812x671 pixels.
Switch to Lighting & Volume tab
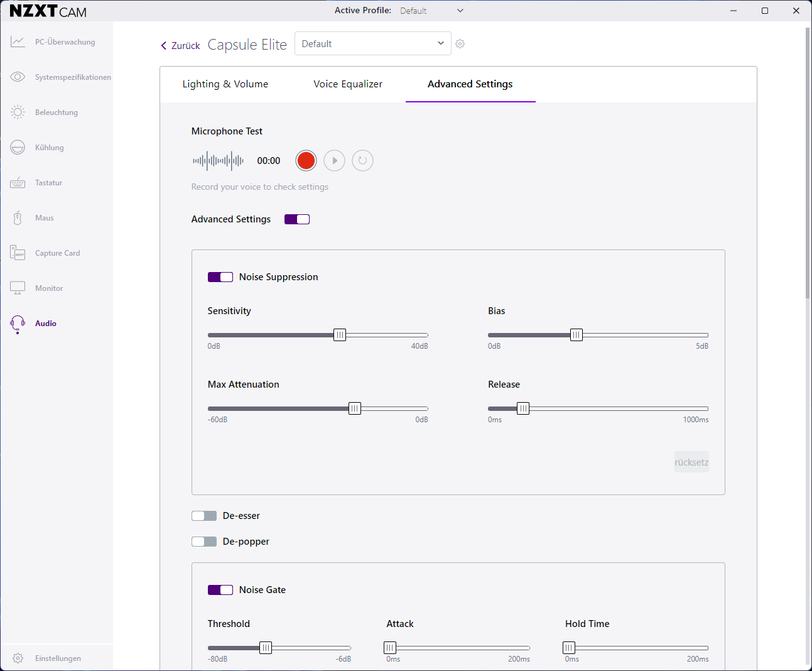225,84
